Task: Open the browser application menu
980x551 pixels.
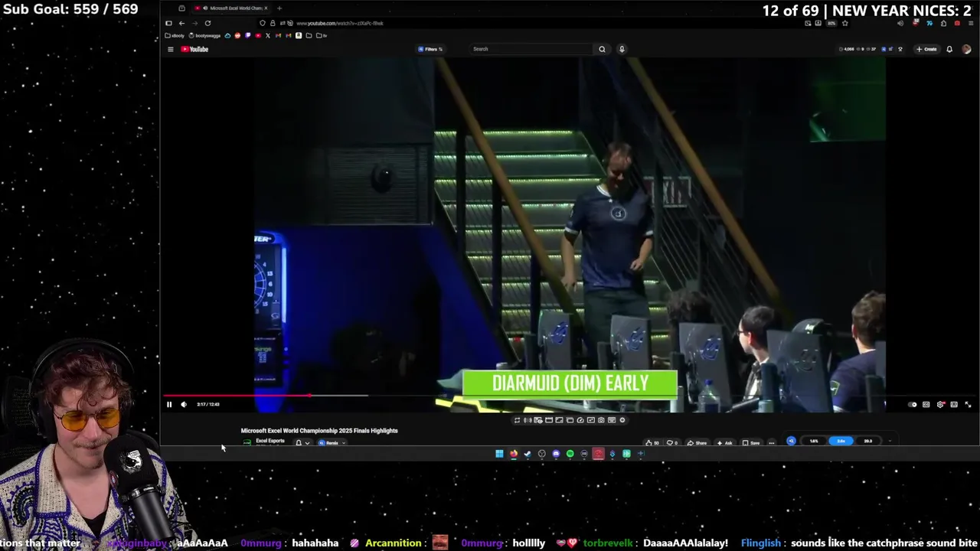Action: coord(971,23)
